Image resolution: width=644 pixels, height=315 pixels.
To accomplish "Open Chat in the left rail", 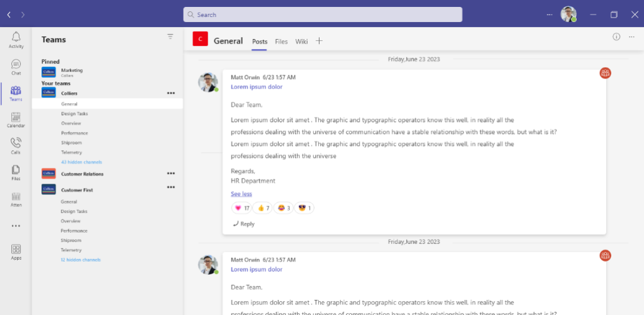I will point(16,67).
